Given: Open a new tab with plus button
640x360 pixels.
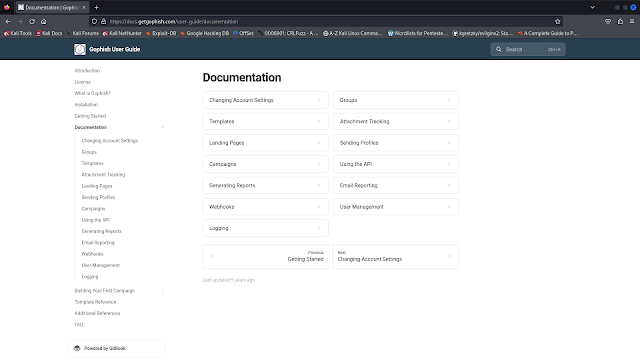Looking at the screenshot, I should tap(96, 7).
